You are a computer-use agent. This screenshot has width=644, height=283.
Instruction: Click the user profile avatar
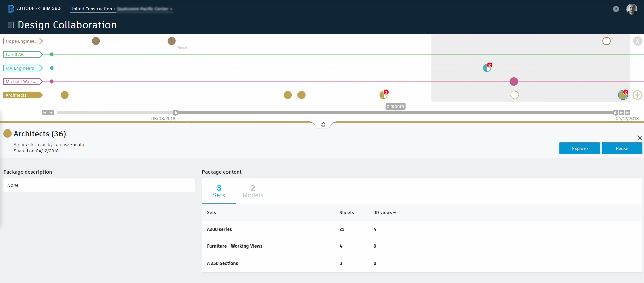point(631,9)
